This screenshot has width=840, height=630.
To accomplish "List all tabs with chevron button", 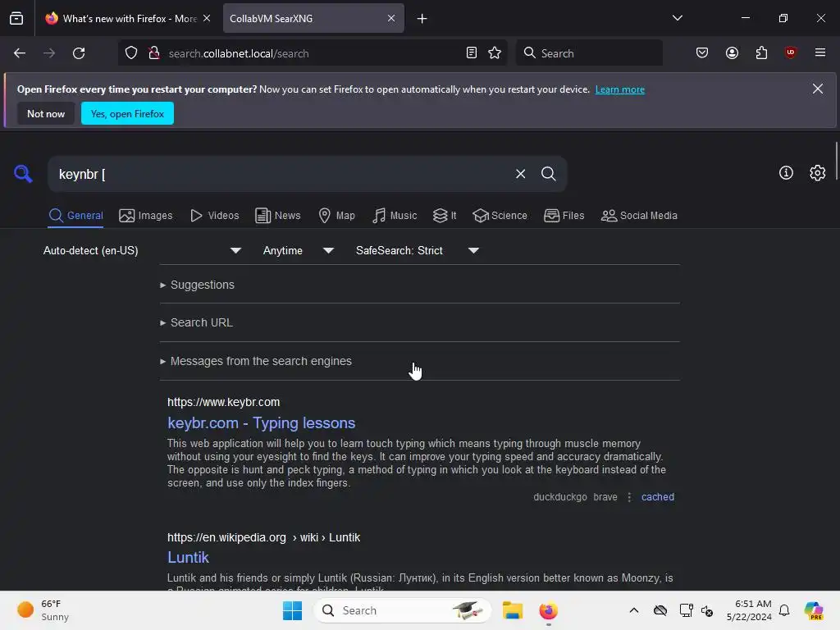I will pos(677,18).
